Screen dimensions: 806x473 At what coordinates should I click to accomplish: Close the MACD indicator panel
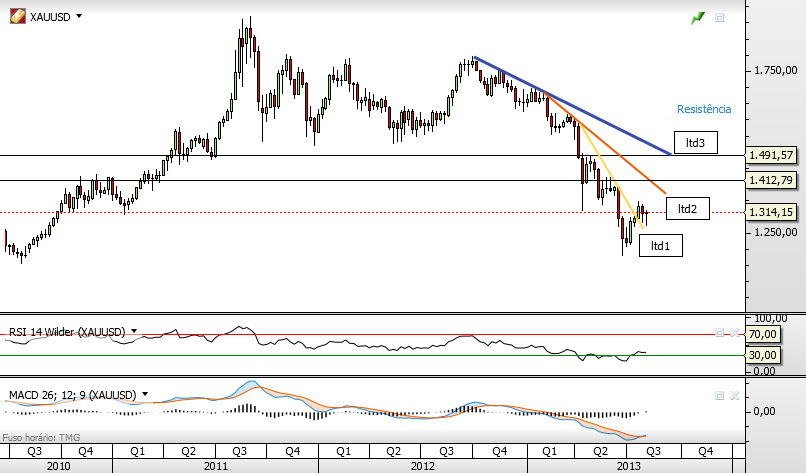click(735, 395)
